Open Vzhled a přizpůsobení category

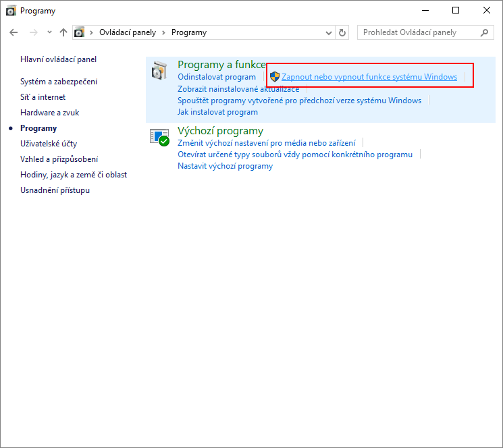[59, 159]
